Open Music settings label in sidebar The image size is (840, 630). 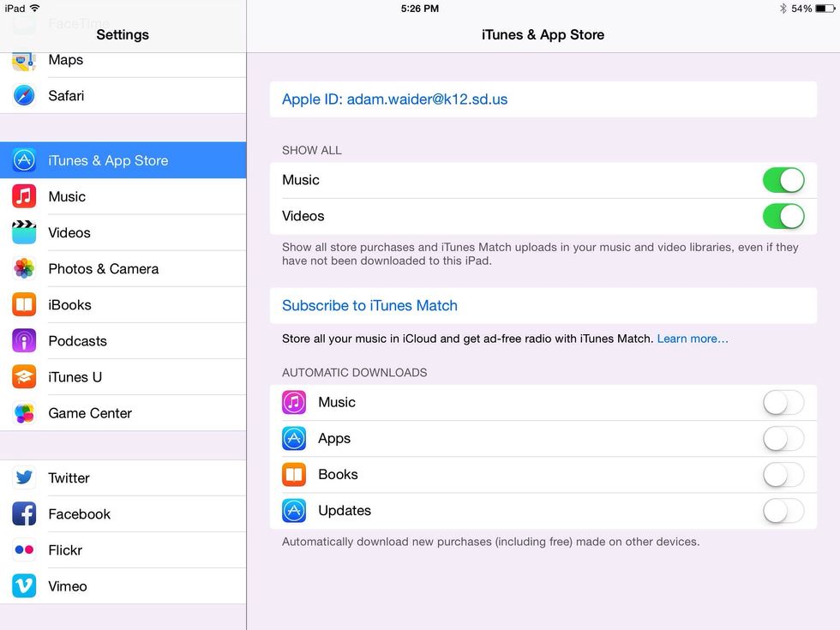(x=67, y=196)
